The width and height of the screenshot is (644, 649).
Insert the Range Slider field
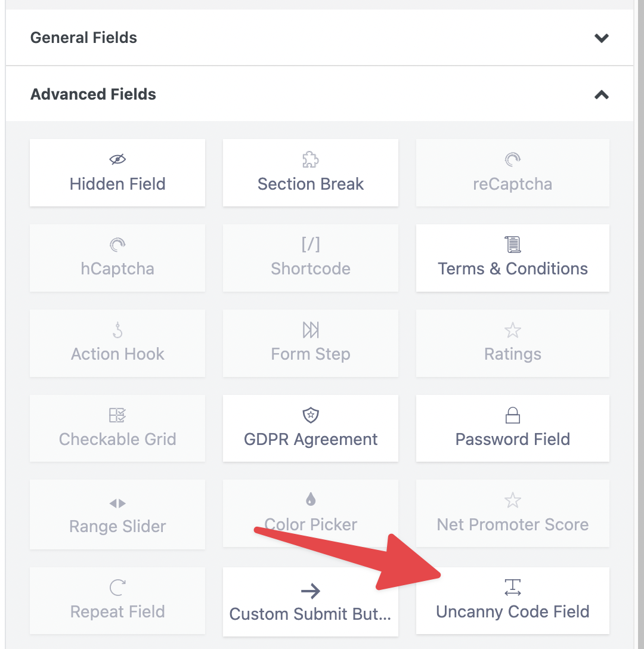pyautogui.click(x=117, y=514)
